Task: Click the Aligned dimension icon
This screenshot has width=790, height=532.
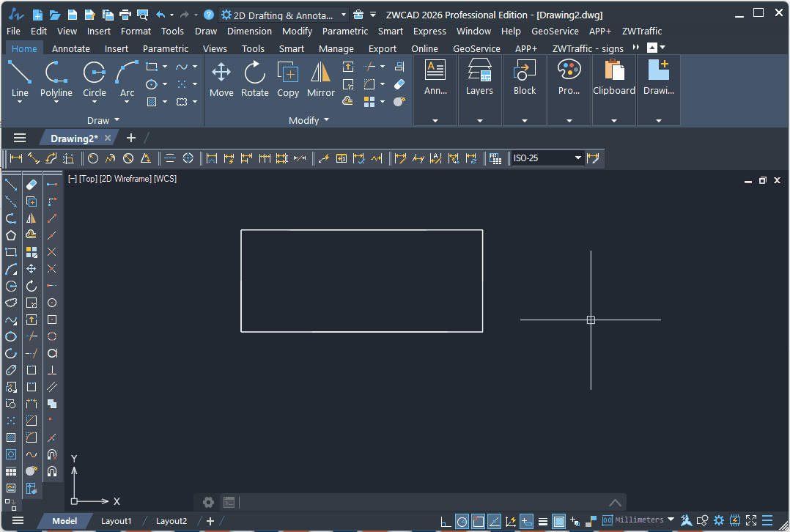Action: [x=33, y=158]
